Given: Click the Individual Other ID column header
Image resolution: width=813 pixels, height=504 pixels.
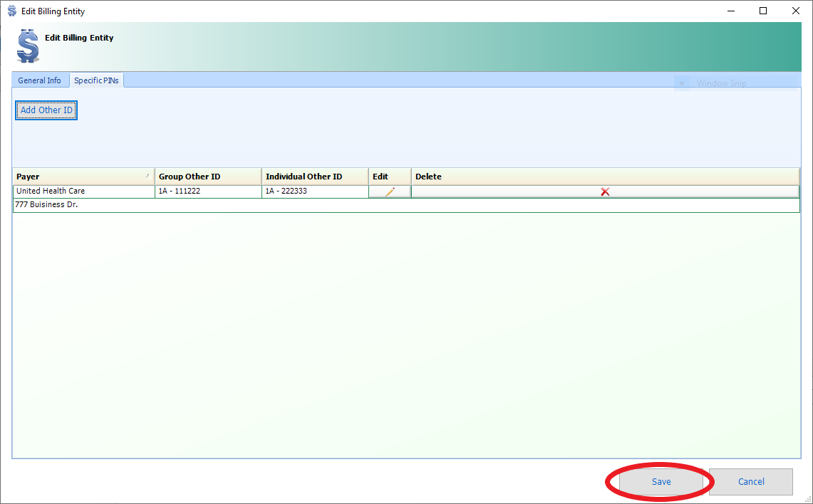Looking at the screenshot, I should [315, 177].
